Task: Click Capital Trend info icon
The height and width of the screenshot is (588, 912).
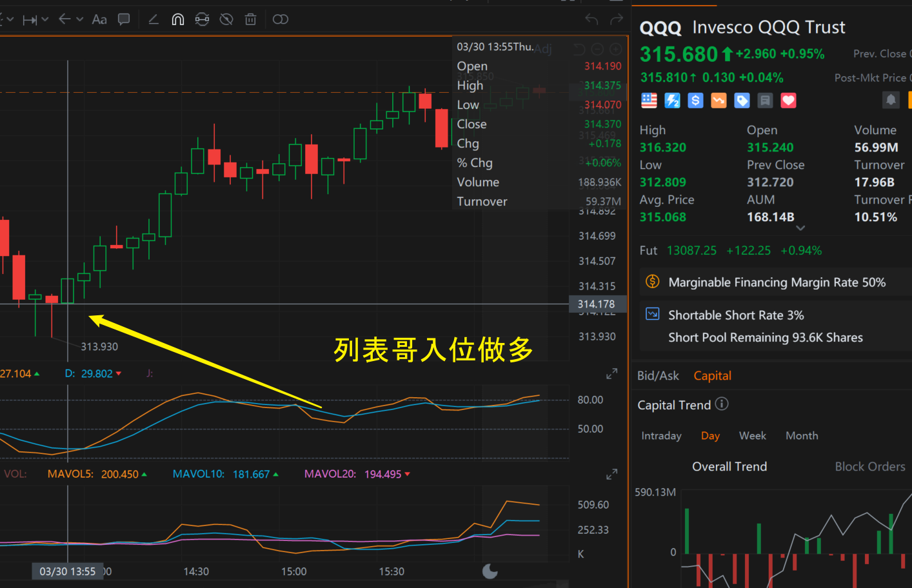Action: click(x=722, y=404)
